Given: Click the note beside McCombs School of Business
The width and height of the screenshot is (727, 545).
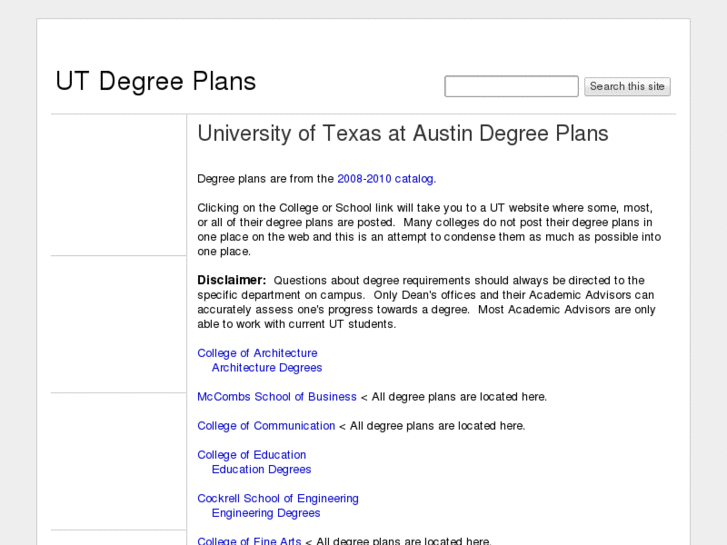Looking at the screenshot, I should [454, 397].
